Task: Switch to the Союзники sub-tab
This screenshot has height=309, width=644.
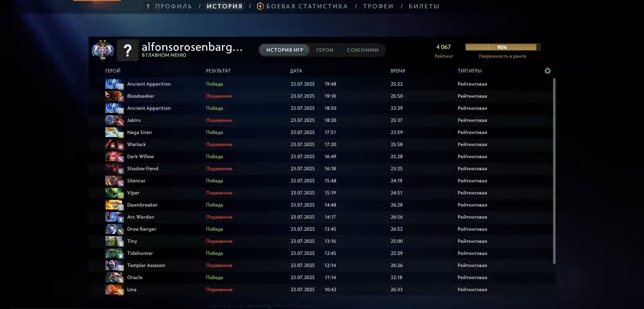Action: coord(363,50)
